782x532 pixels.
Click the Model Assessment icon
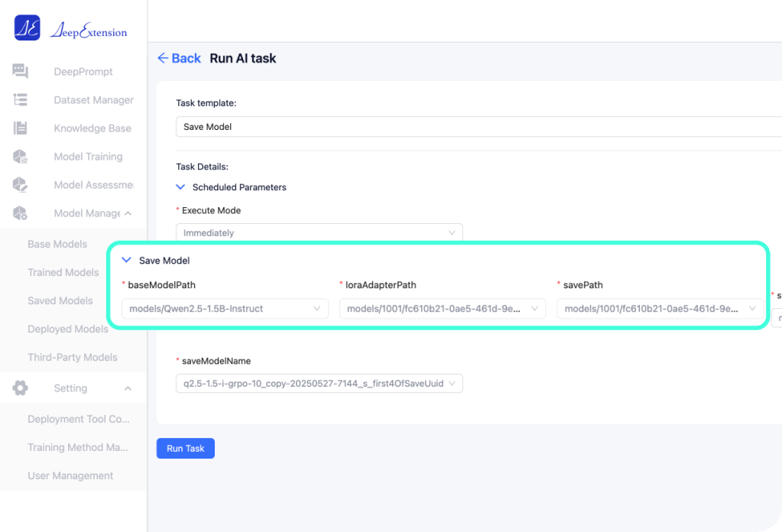pos(21,185)
